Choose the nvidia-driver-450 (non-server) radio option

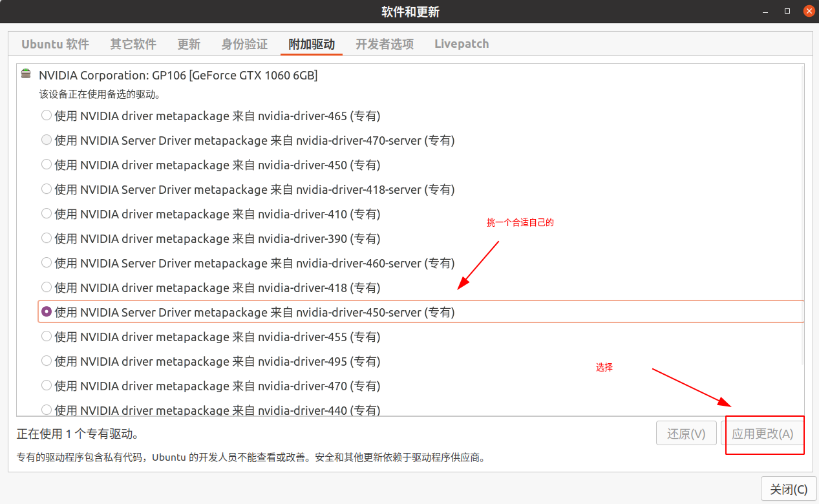tap(47, 164)
